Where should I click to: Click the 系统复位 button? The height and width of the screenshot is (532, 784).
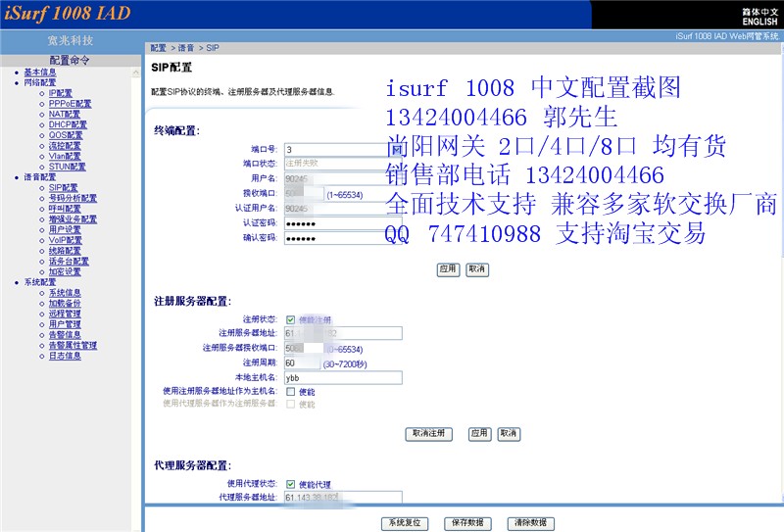[405, 523]
